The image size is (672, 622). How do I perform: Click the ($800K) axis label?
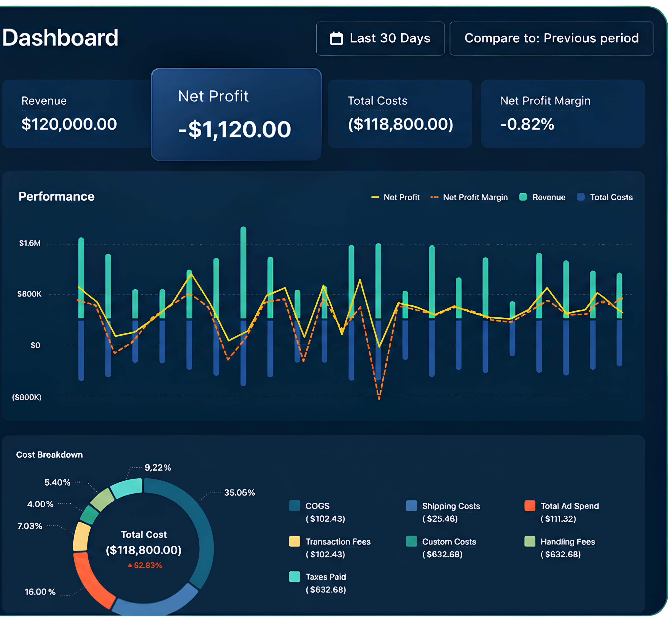[x=27, y=397]
